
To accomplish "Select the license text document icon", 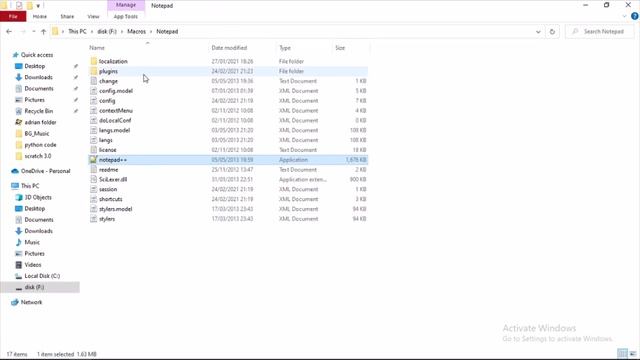I will tap(94, 150).
